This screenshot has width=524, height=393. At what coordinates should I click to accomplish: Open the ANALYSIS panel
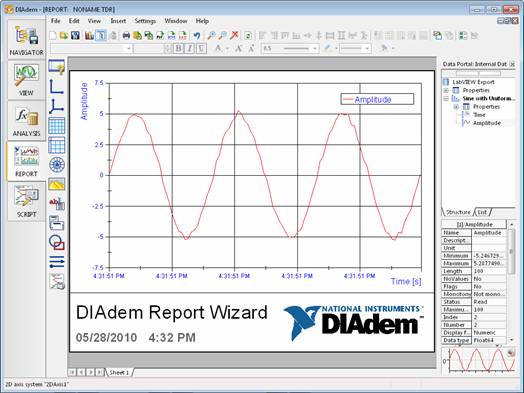(x=26, y=120)
